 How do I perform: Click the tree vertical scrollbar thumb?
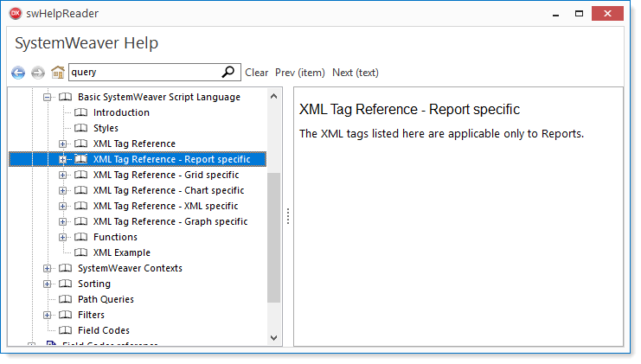click(274, 238)
